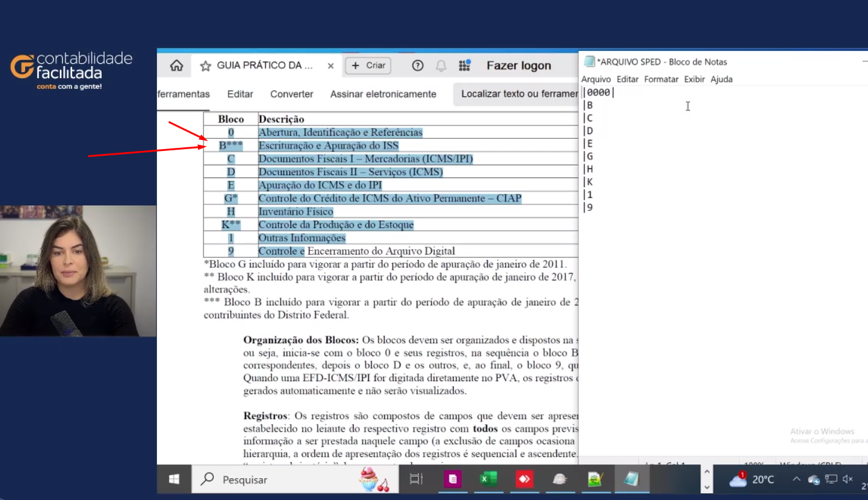This screenshot has width=868, height=500.
Task: Click 'Controle da Produção e do Estoque' text
Action: click(x=336, y=225)
